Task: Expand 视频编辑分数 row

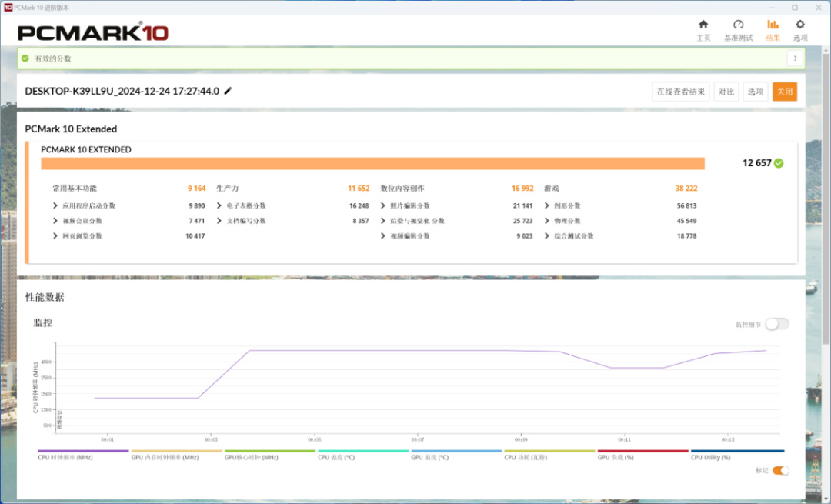Action: [382, 235]
